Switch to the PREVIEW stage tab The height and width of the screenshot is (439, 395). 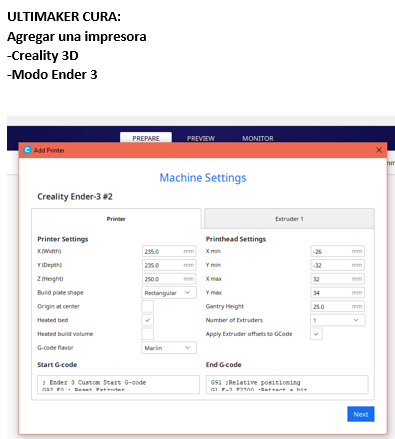pyautogui.click(x=201, y=138)
